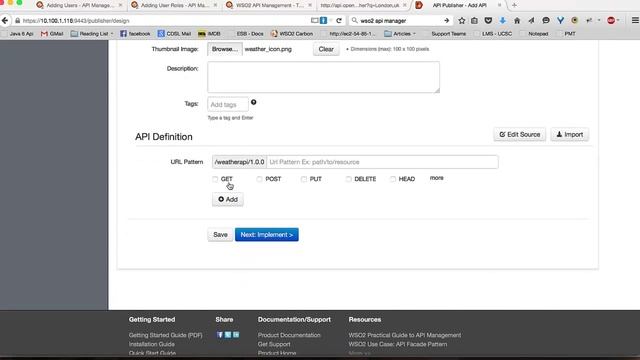Expand the Articles bookmark folder
The image size is (640, 360).
[400, 33]
